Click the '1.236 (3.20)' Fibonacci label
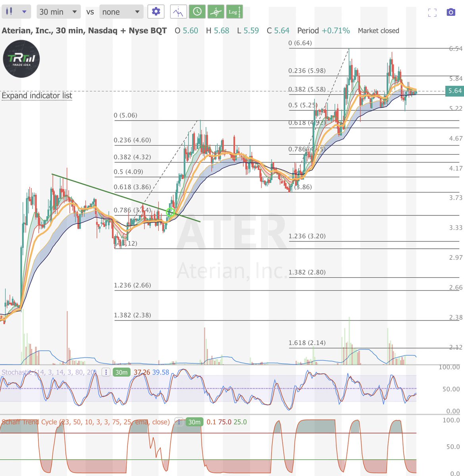464x476 pixels. pos(307,236)
